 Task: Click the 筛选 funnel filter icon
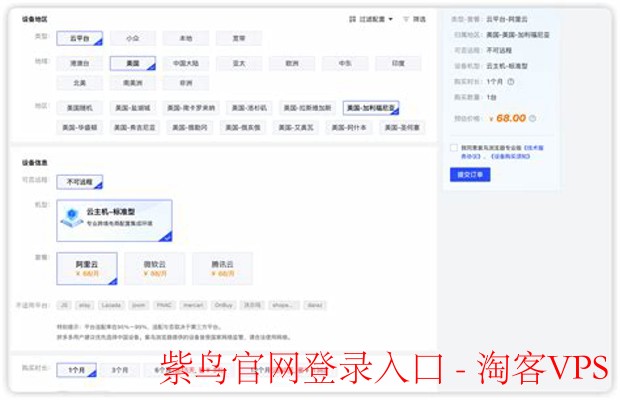[406, 19]
